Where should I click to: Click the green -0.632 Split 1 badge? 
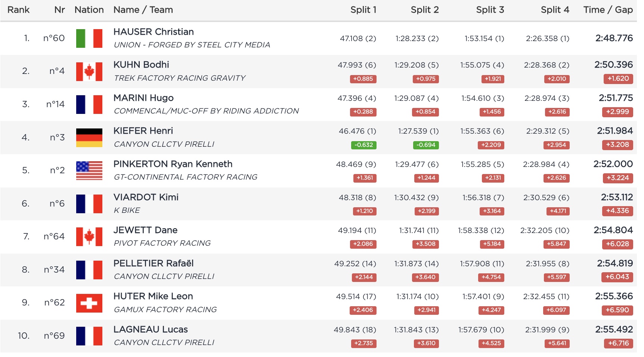(363, 145)
